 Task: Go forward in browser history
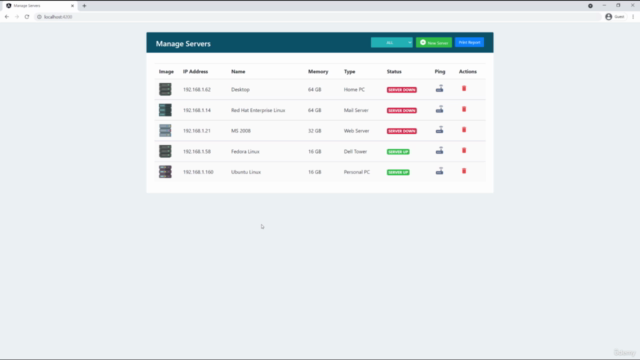[x=17, y=17]
